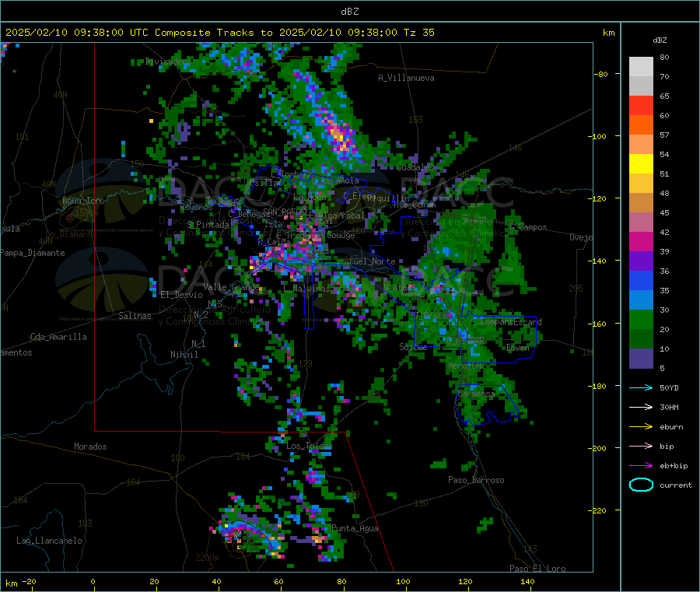Click the 'Carmensa' map label
Screen dimensions: 700x592
click(476, 394)
